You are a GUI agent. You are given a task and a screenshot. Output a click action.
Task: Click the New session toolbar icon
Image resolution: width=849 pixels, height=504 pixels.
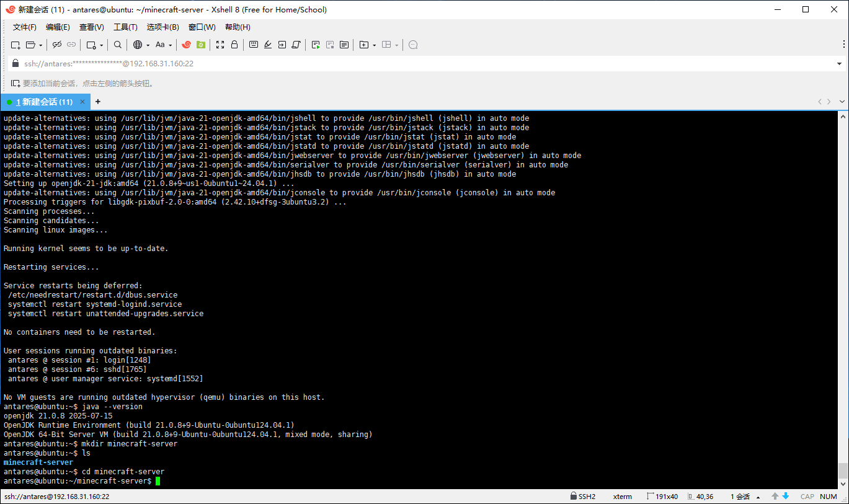point(16,45)
